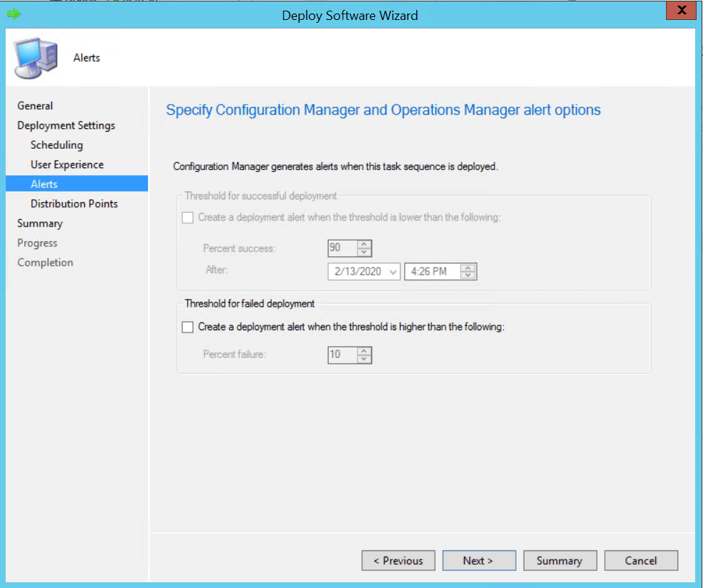Viewport: 703px width, 588px height.
Task: Click the 'After:' label
Action: pos(216,270)
